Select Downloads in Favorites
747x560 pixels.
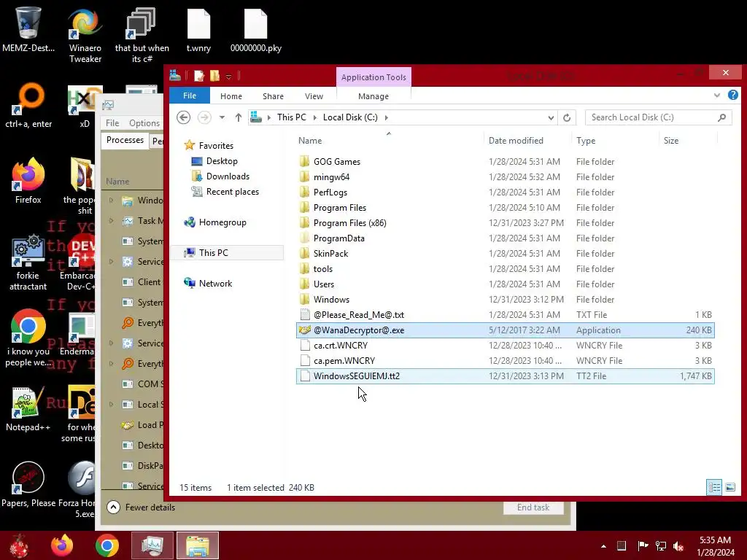[x=220, y=176]
